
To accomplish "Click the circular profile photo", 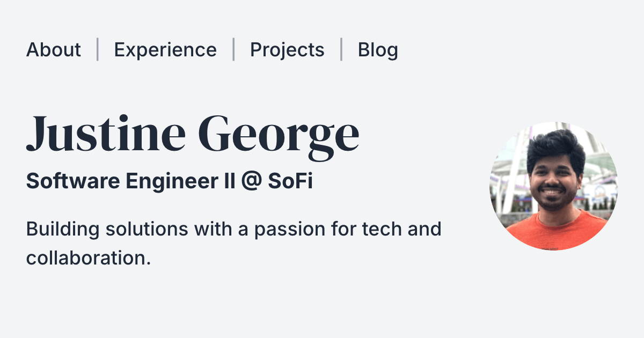I will tap(553, 186).
